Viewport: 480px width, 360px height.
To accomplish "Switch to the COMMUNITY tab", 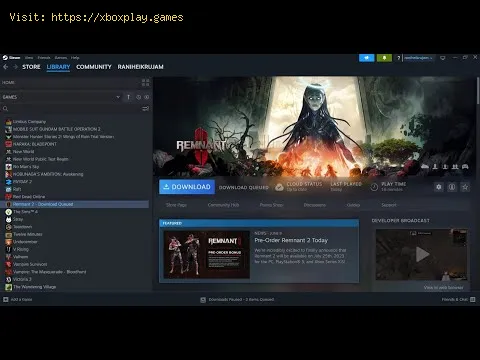I will tap(94, 67).
